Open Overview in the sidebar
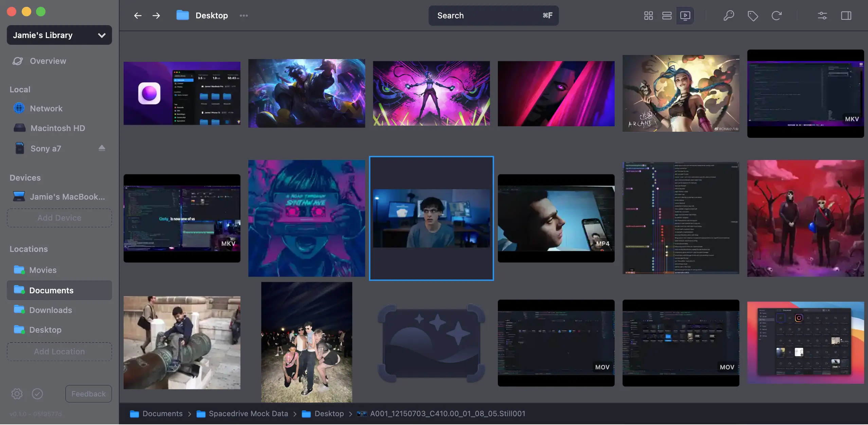This screenshot has height=425, width=868. 48,61
